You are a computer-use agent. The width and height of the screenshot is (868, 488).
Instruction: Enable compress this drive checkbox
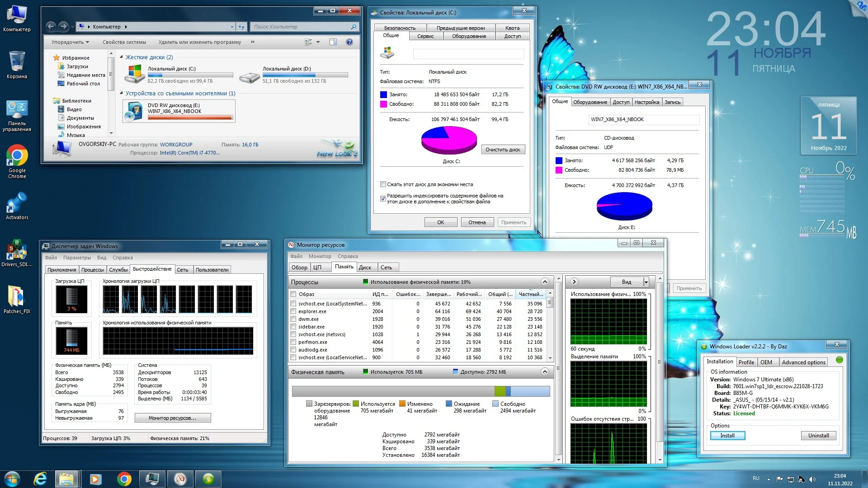click(383, 184)
